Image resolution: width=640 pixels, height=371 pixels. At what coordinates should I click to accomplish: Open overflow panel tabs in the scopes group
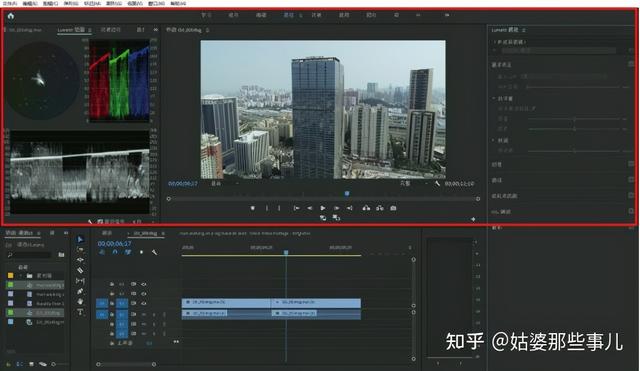[156, 30]
